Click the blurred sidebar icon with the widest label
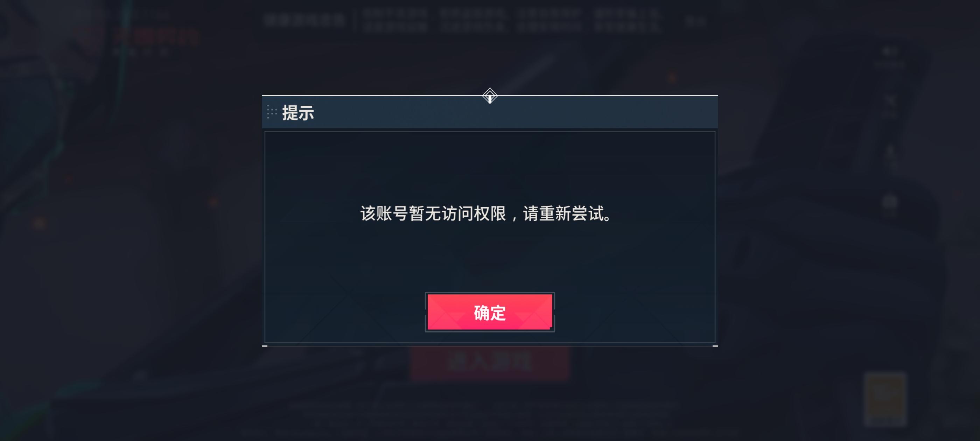 (x=889, y=57)
